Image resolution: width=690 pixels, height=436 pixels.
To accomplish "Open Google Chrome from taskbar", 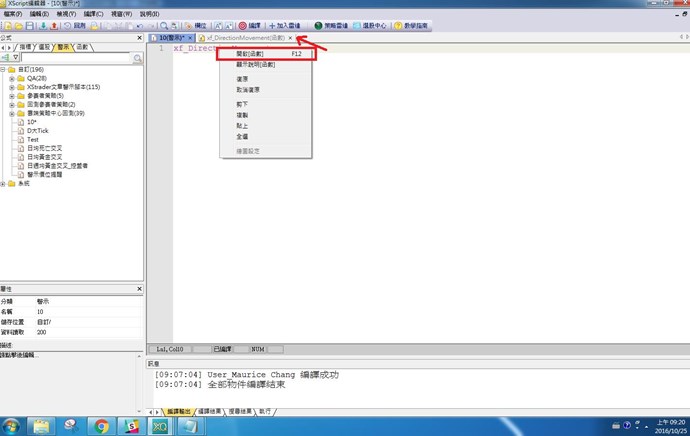I will [101, 426].
